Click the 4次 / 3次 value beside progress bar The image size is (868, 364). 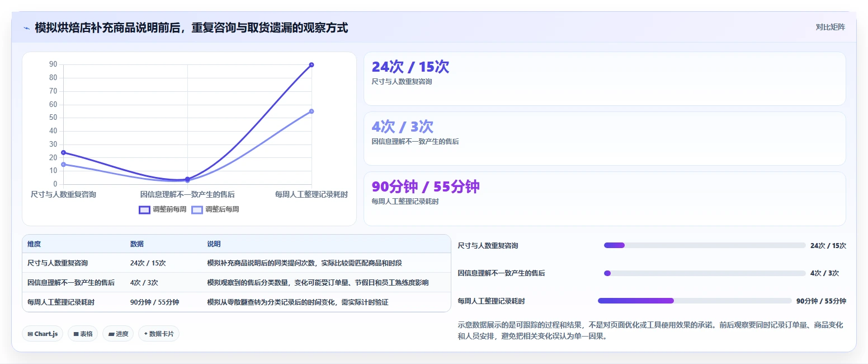tap(824, 273)
